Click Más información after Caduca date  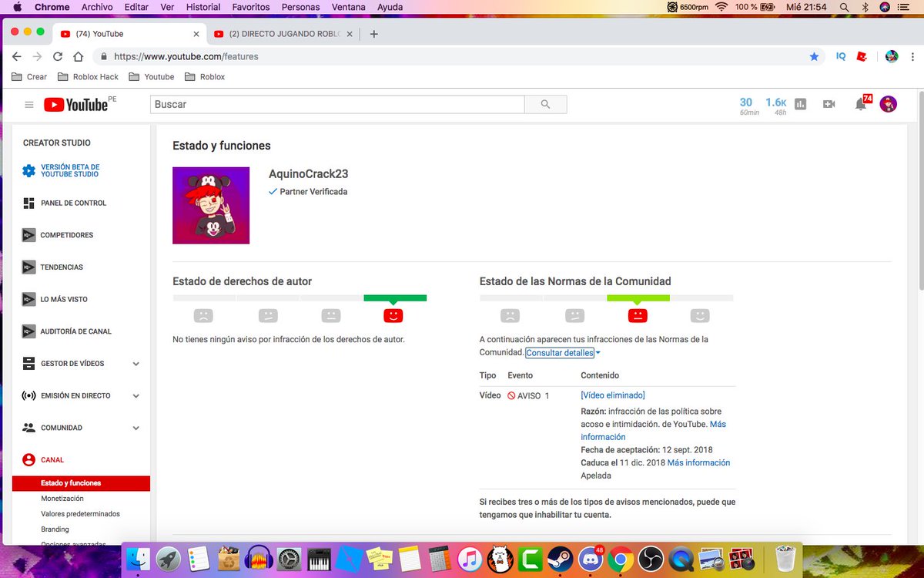[698, 462]
